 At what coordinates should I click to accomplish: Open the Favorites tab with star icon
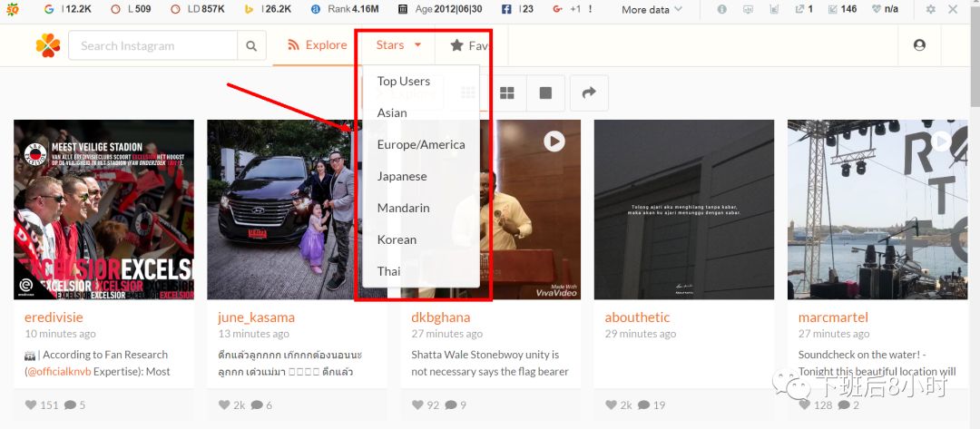[472, 45]
